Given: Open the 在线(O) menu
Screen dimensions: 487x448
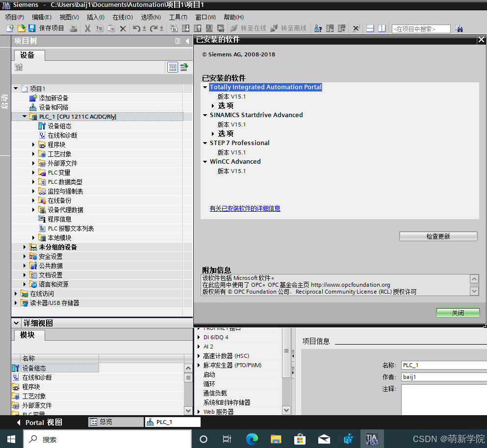Looking at the screenshot, I should coord(123,17).
